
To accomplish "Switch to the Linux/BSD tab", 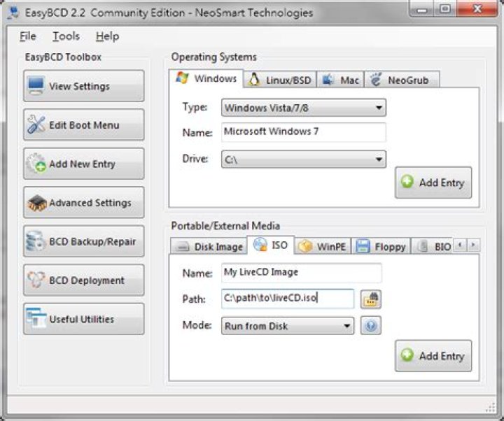I will pyautogui.click(x=280, y=80).
